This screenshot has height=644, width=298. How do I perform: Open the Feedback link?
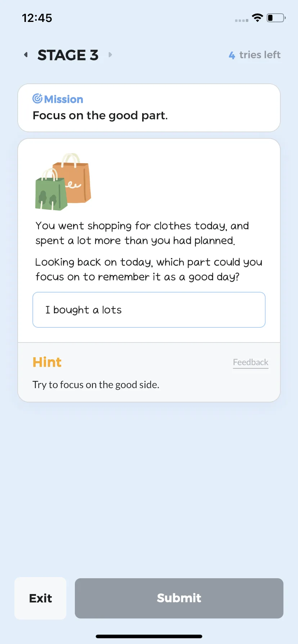[251, 362]
